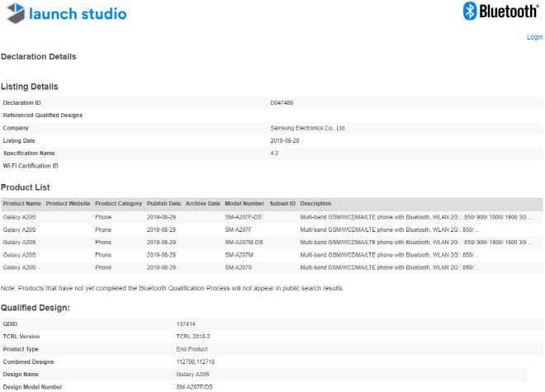Click the Referenced Qualified Designs label

click(x=43, y=116)
